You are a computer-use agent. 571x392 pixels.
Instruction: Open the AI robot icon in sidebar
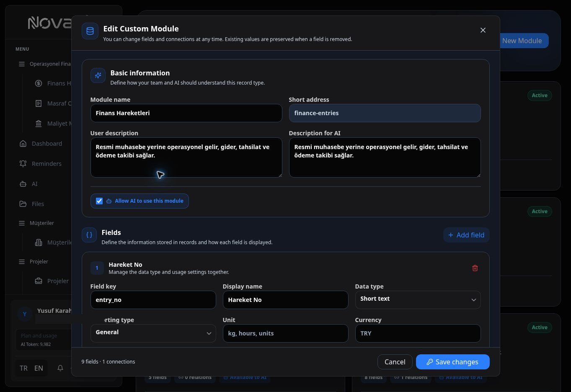(x=23, y=184)
